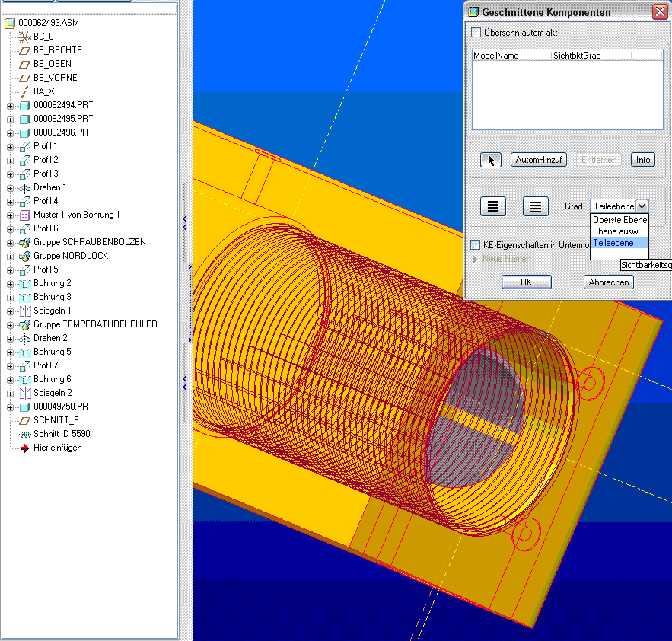The height and width of the screenshot is (641, 672).
Task: Toggle KE-Eigenschaften in Untermodell checkbox
Action: click(x=476, y=245)
